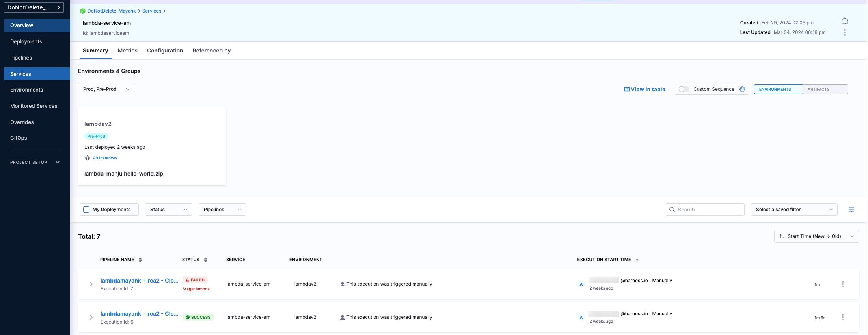Switch view to Artifacts
Image resolution: width=868 pixels, height=335 pixels.
825,89
